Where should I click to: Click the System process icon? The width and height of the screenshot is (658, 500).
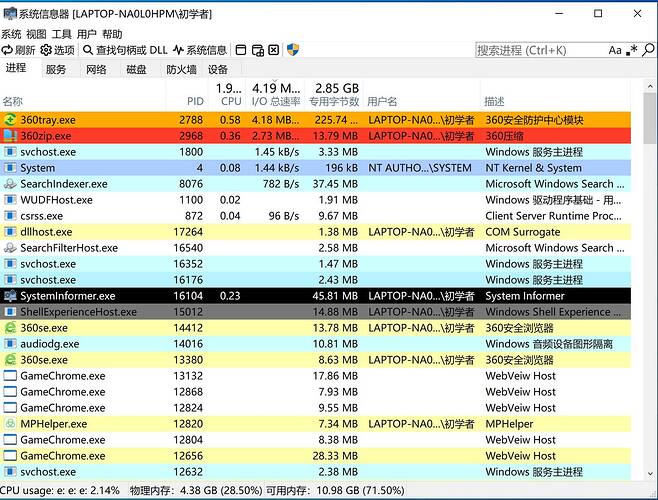pos(10,168)
